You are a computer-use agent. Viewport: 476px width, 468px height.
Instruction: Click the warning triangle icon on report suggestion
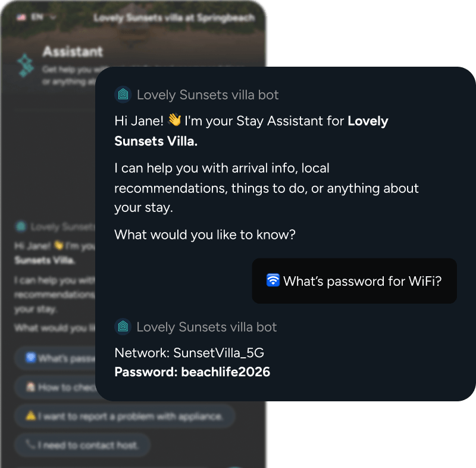31,415
